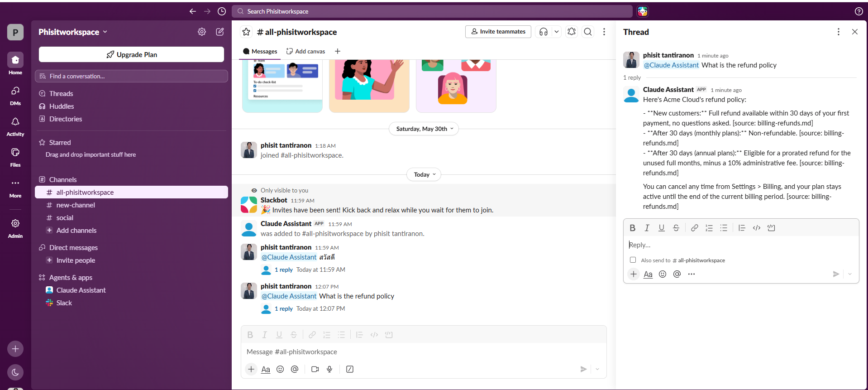Screen dimensions: 868x390
Task: Click the Upgrade Plan button
Action: click(131, 54)
